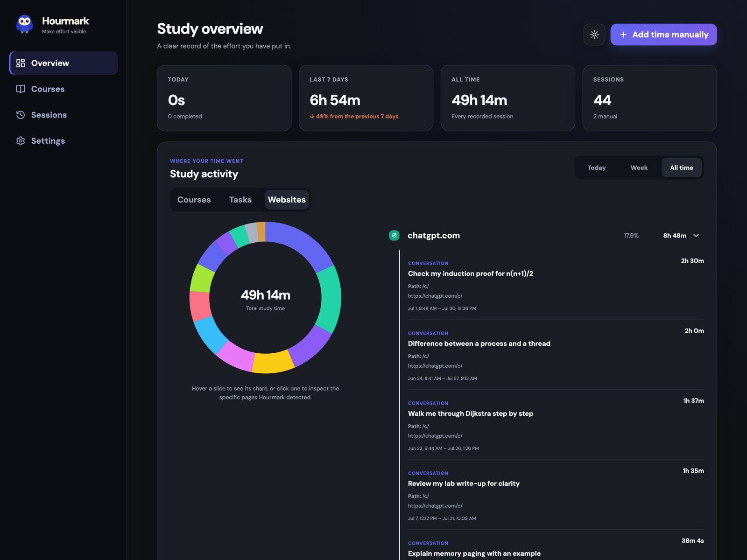Open 'Explain memory paging with an example'
This screenshot has height=560, width=747.
coord(474,553)
